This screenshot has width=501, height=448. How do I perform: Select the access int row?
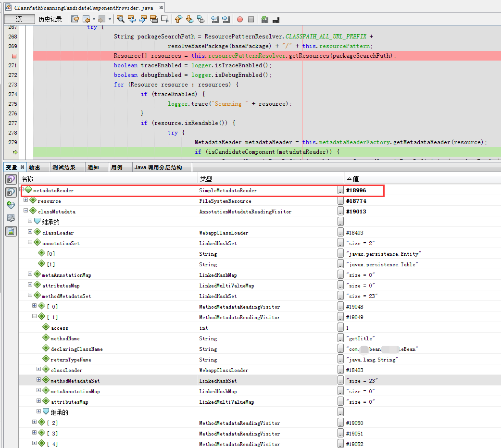coord(260,327)
